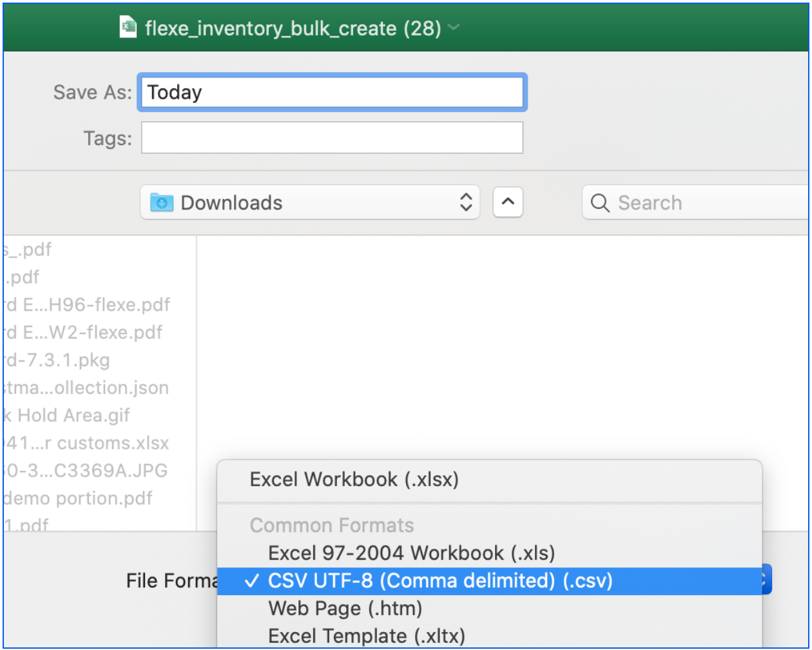Open the Downloads location pop-up
The height and width of the screenshot is (650, 812).
click(309, 202)
